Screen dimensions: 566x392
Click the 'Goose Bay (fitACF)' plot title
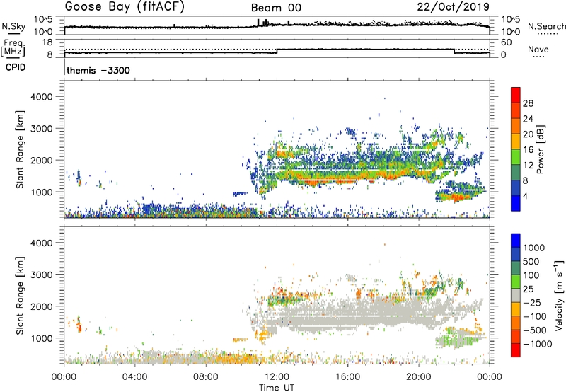click(x=125, y=7)
